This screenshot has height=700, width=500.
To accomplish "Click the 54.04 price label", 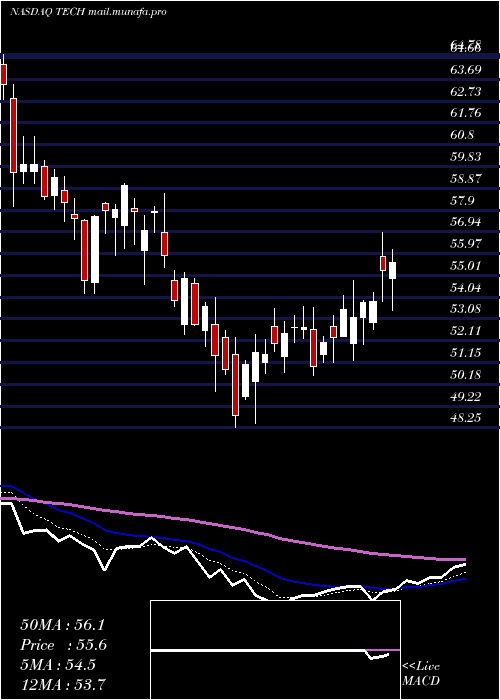I will [x=466, y=288].
